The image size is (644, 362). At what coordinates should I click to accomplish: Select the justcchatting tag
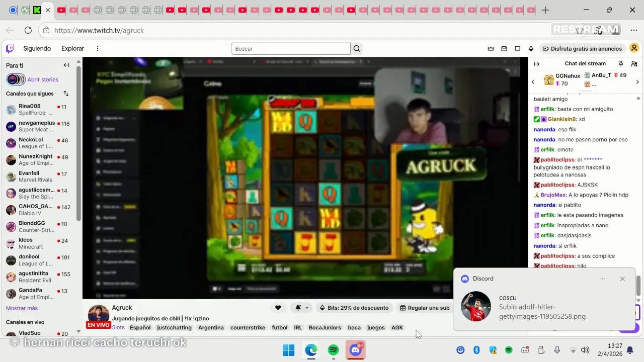coord(175,328)
